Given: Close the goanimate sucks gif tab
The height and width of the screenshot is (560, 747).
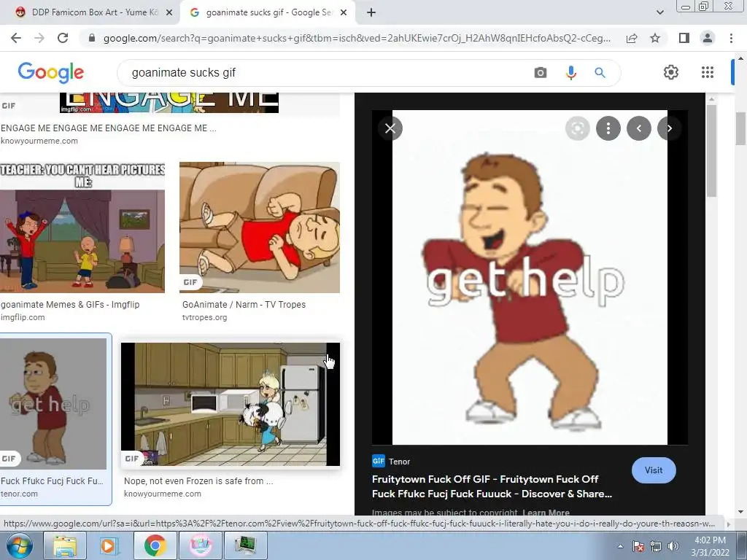Looking at the screenshot, I should [x=343, y=13].
